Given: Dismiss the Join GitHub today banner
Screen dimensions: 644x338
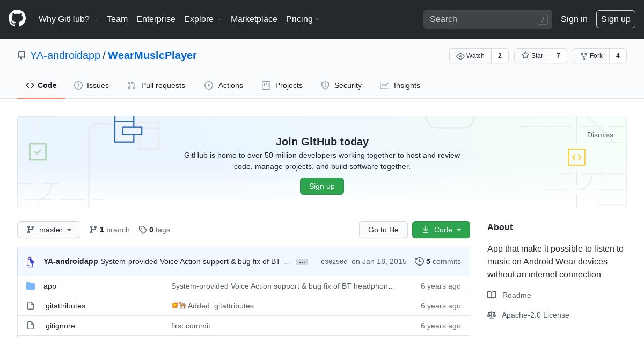Looking at the screenshot, I should 600,135.
